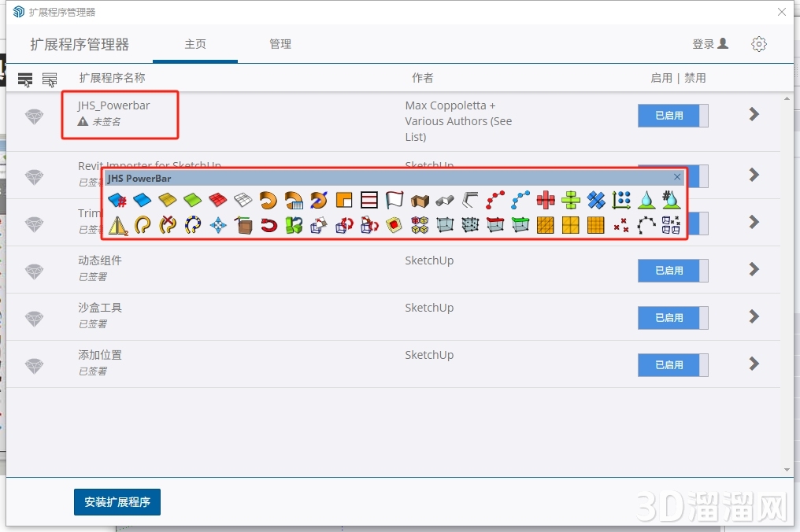The image size is (800, 532).
Task: Switch to the 主页 tab
Action: 195,44
